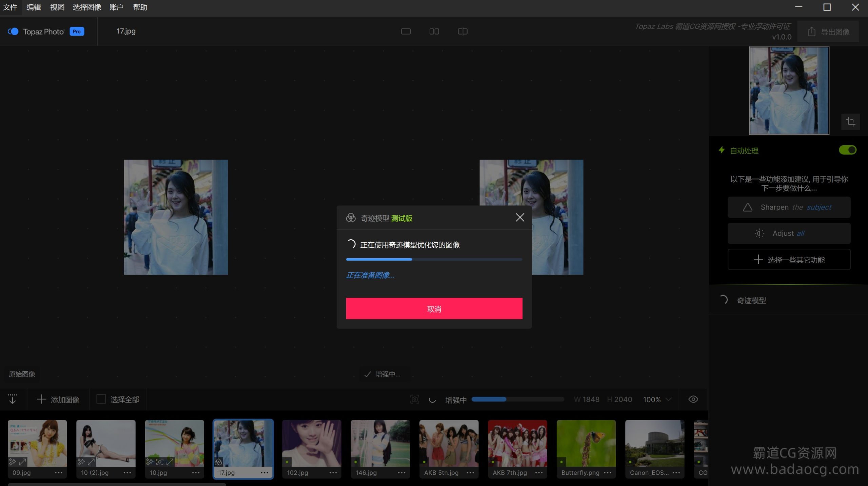Open options dots for 09.jpg thumbnail
The width and height of the screenshot is (868, 486).
[x=59, y=472]
